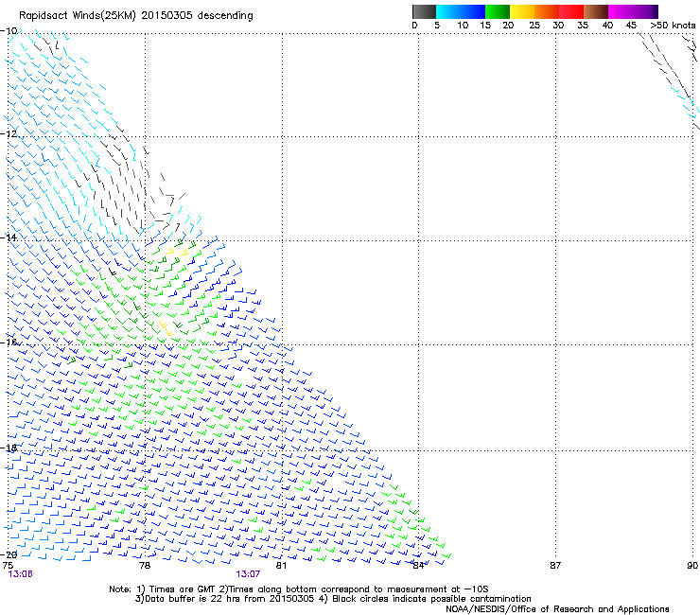
Task: Click the latitude label '-12'
Action: coord(9,134)
